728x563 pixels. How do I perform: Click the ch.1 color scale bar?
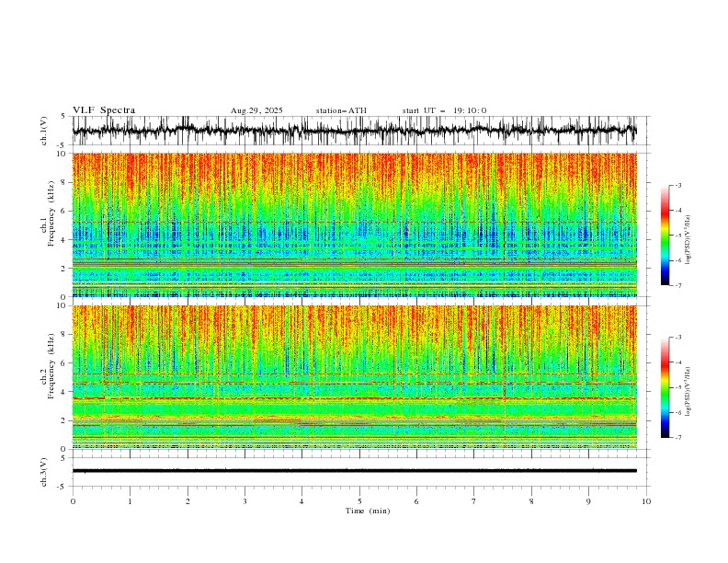pos(665,236)
